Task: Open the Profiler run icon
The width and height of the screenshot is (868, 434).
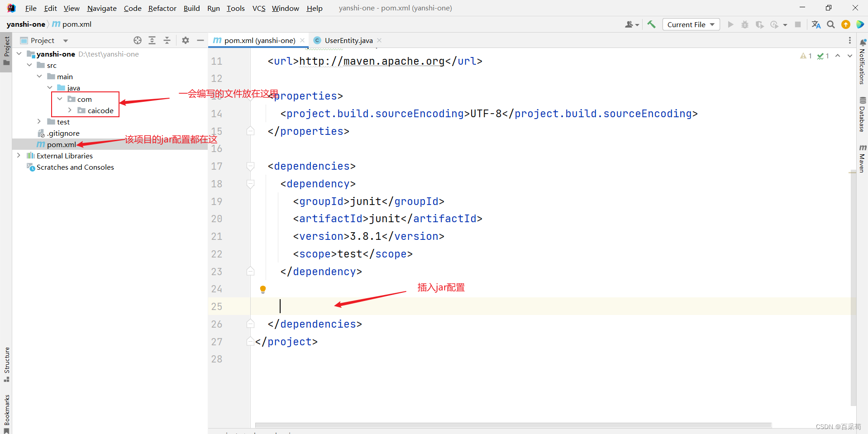Action: click(x=774, y=24)
